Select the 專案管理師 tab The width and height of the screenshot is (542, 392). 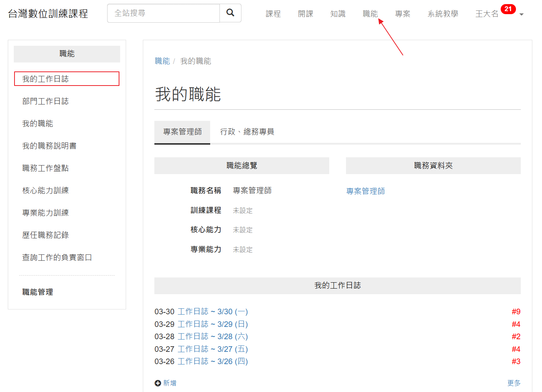tap(182, 132)
